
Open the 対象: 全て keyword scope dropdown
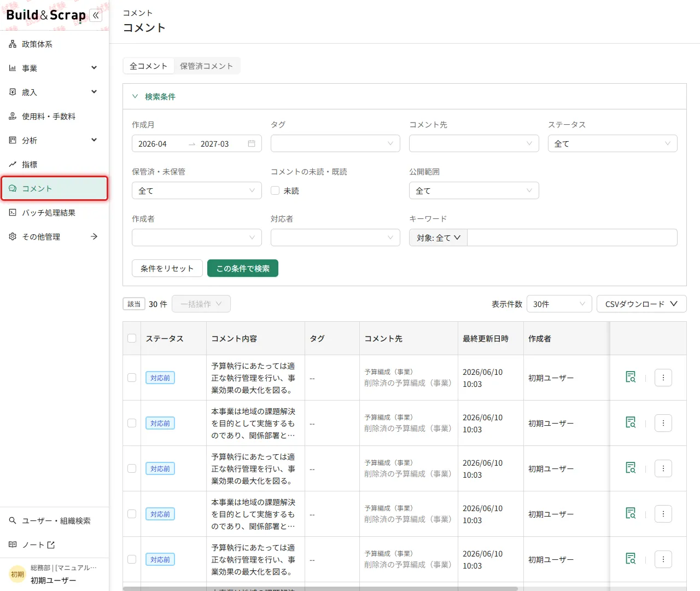pyautogui.click(x=438, y=237)
